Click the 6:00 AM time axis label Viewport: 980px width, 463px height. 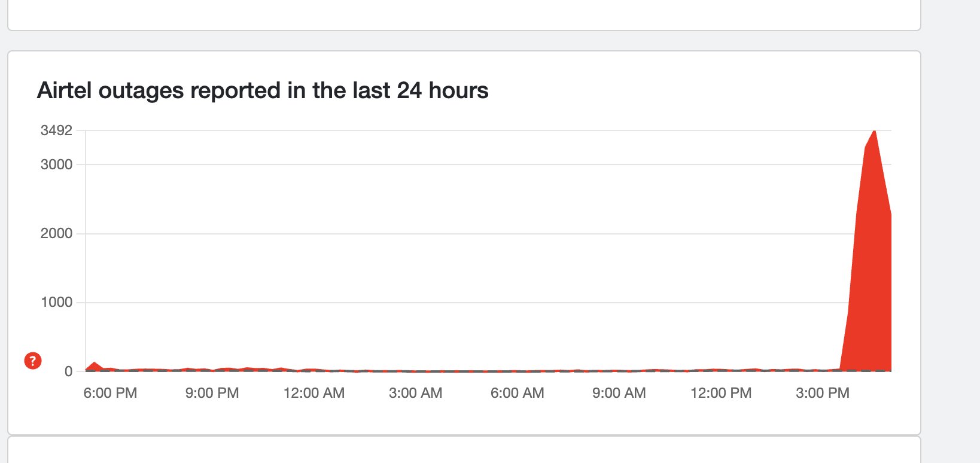coord(517,393)
